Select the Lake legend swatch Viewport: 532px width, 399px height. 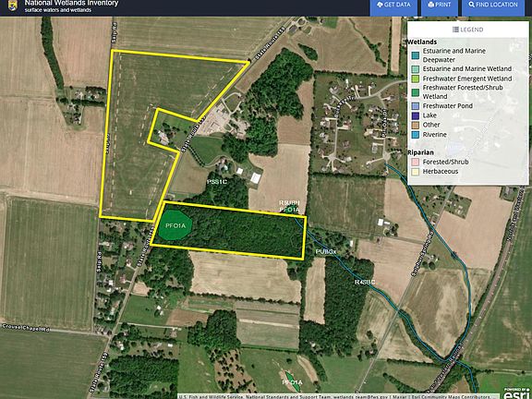coord(415,115)
